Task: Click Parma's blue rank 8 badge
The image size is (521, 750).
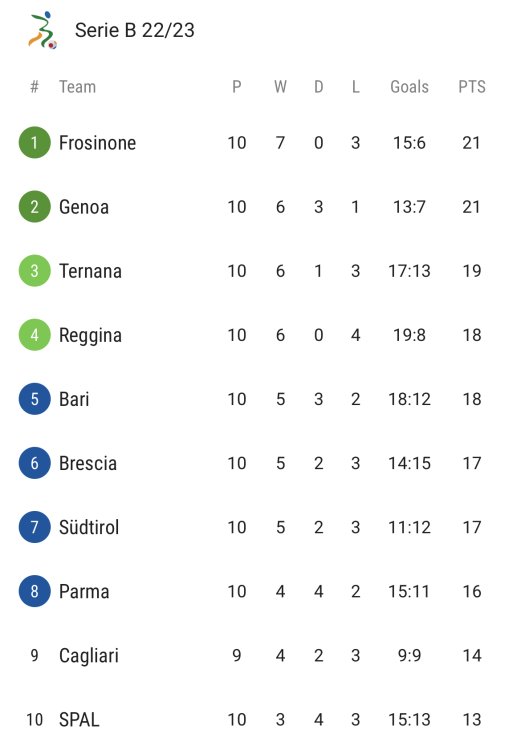Action: (34, 591)
